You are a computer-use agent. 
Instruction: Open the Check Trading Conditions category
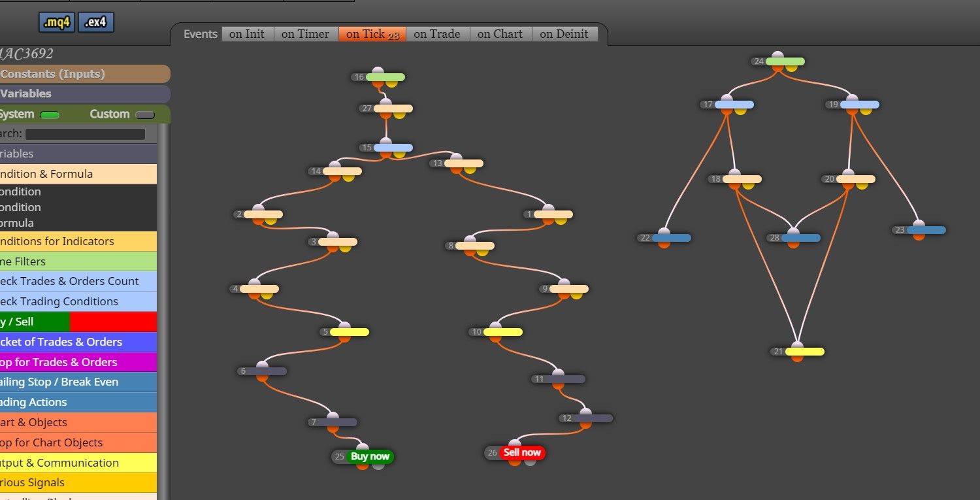pyautogui.click(x=78, y=301)
